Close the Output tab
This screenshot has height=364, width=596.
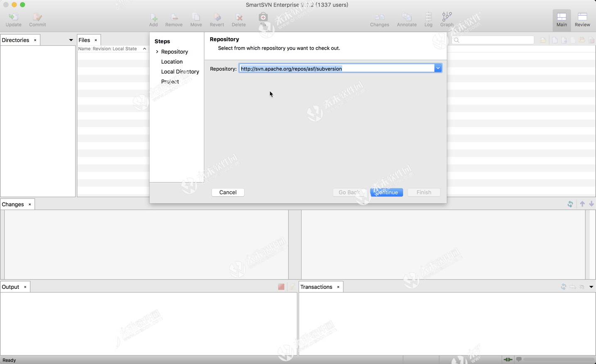pyautogui.click(x=25, y=287)
